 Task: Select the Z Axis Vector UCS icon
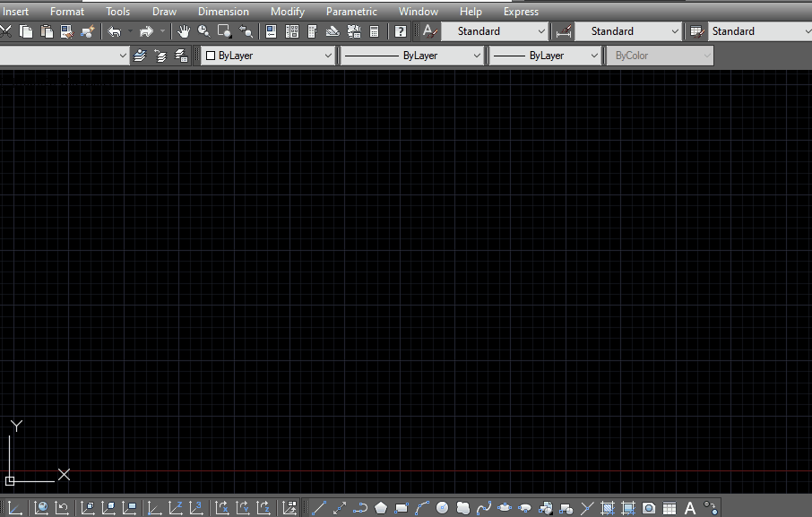point(175,508)
